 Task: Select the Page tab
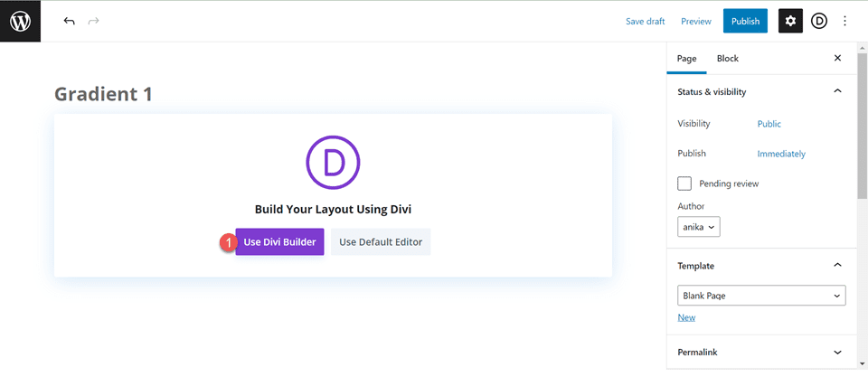click(687, 59)
